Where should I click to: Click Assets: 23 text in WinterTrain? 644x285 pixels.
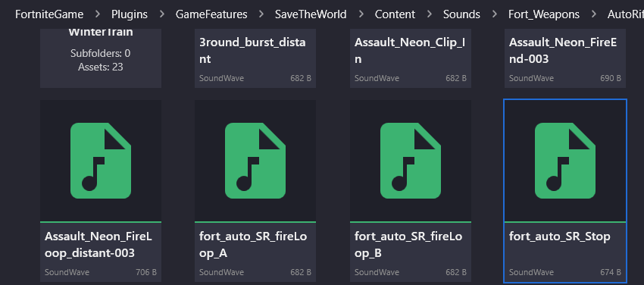pyautogui.click(x=101, y=67)
